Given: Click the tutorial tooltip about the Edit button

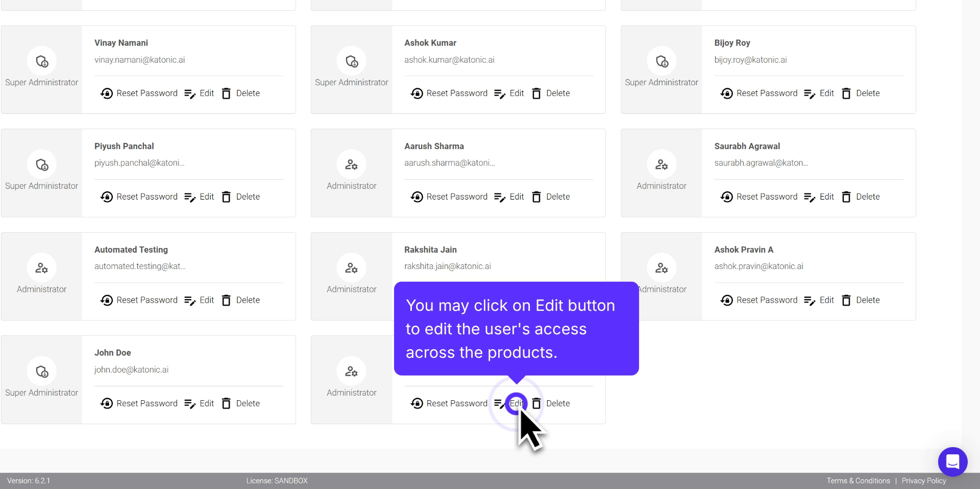Looking at the screenshot, I should [516, 329].
